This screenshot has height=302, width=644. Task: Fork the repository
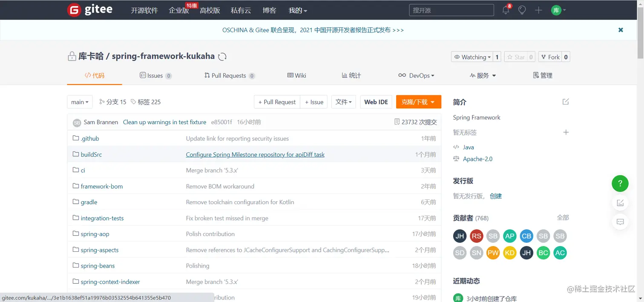550,57
